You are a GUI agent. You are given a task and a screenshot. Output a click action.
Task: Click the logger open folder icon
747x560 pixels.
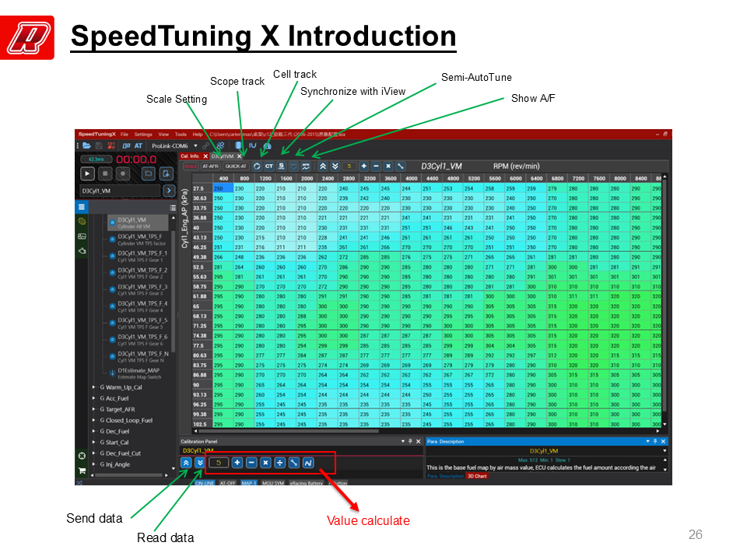148,173
